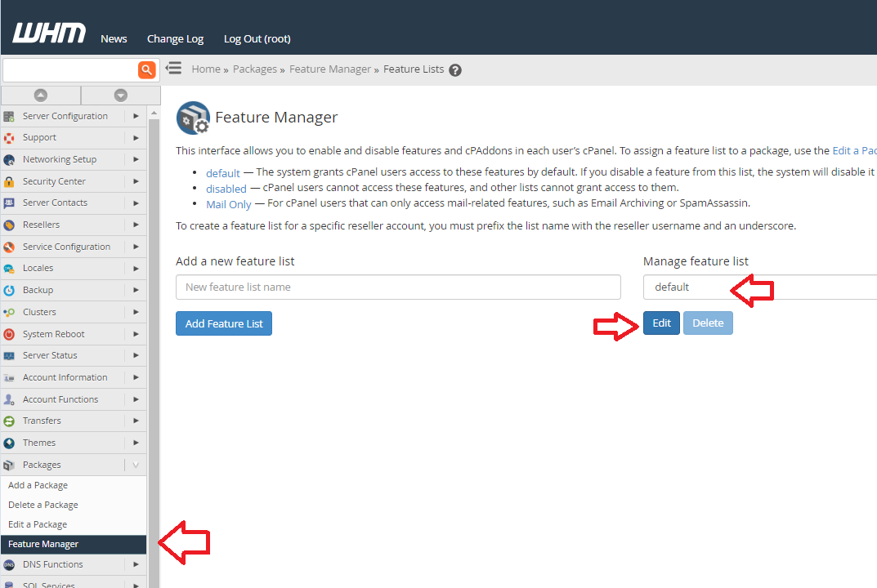
Task: Click the DNS Functions icon
Action: coord(9,565)
